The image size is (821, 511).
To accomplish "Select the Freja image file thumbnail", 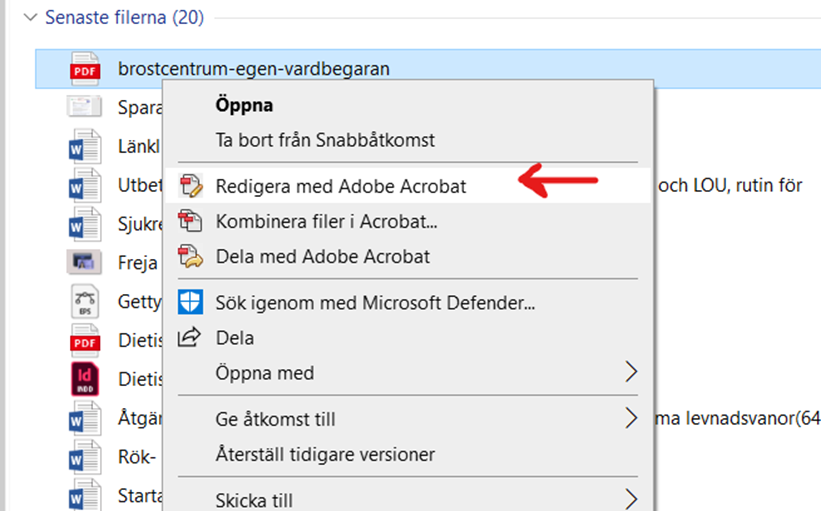I will click(x=84, y=262).
